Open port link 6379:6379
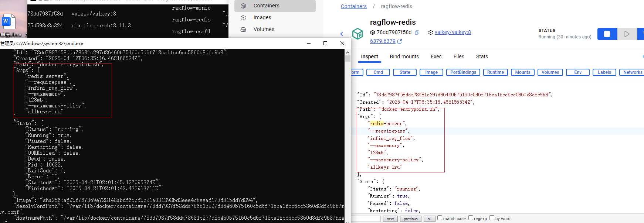 [x=383, y=41]
